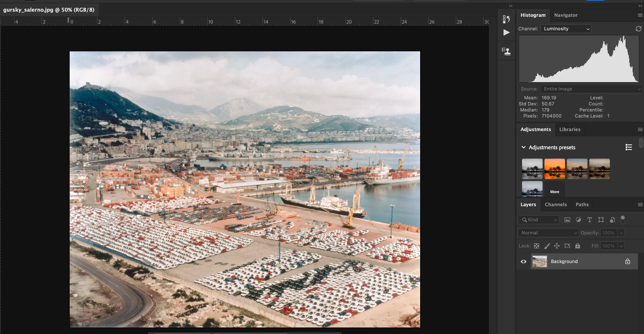Open the History panel icon
This screenshot has width=644, height=334.
click(x=506, y=19)
